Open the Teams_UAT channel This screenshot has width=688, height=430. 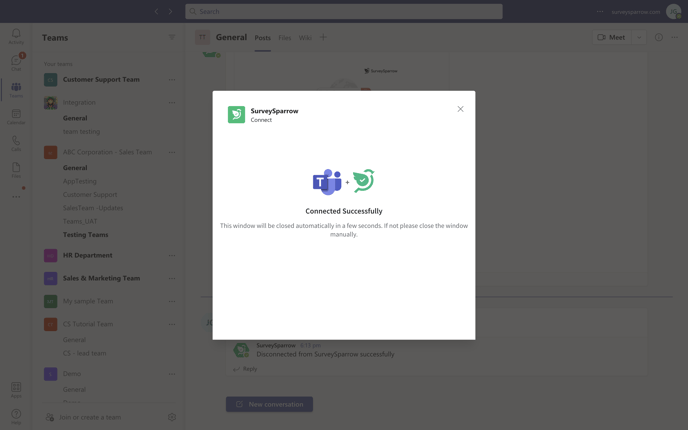click(80, 221)
